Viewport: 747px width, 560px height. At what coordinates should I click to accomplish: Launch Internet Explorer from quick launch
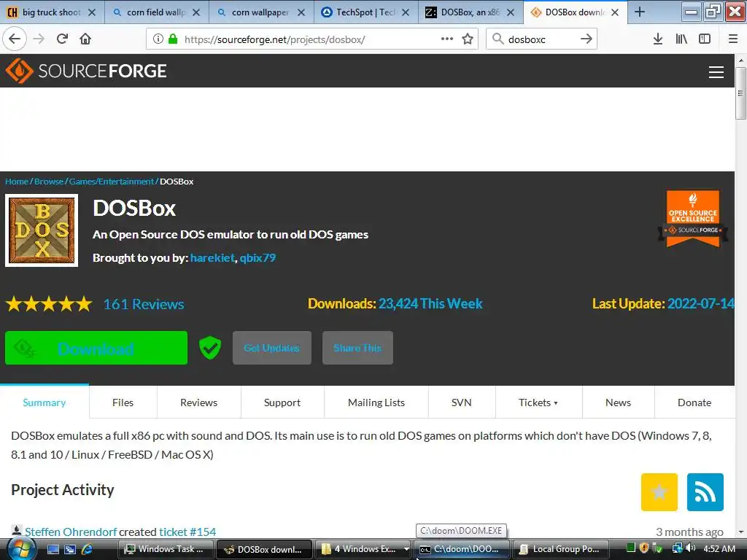pyautogui.click(x=88, y=549)
